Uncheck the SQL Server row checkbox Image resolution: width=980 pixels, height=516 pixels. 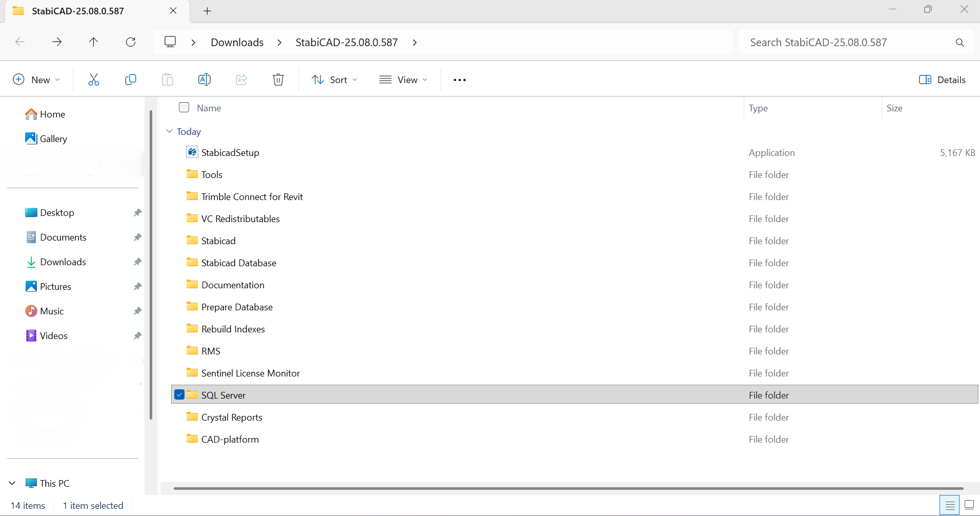click(179, 394)
